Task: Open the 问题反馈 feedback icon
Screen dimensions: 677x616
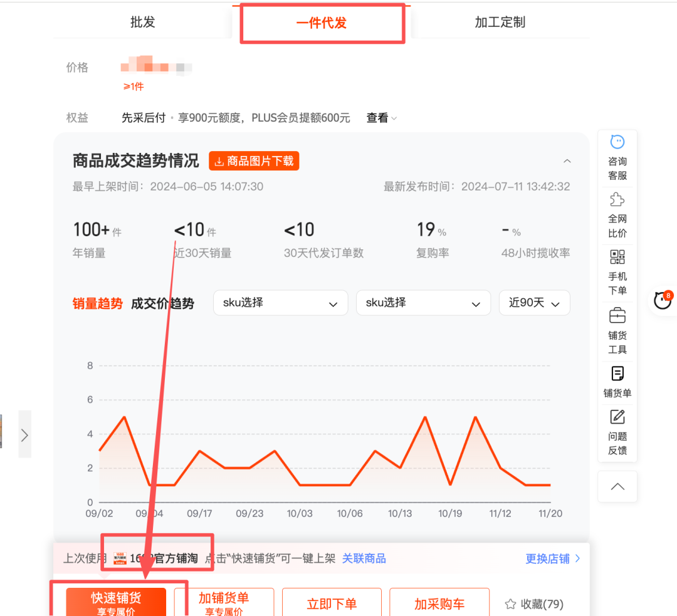Action: point(617,432)
